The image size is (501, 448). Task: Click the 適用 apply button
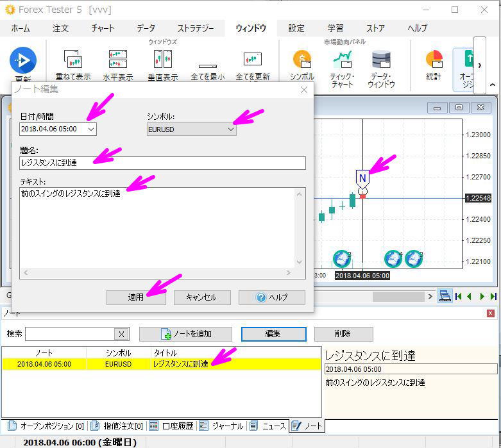click(x=136, y=297)
